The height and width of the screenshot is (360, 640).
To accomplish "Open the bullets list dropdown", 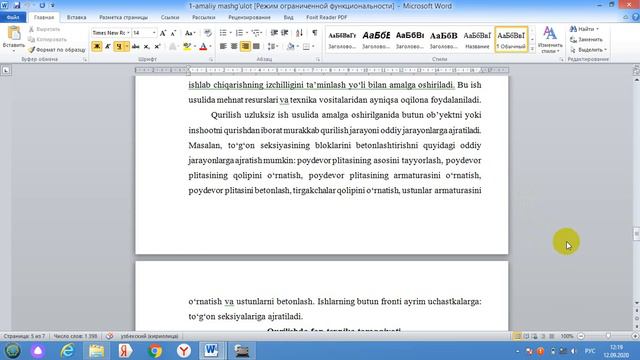I will click(231, 33).
